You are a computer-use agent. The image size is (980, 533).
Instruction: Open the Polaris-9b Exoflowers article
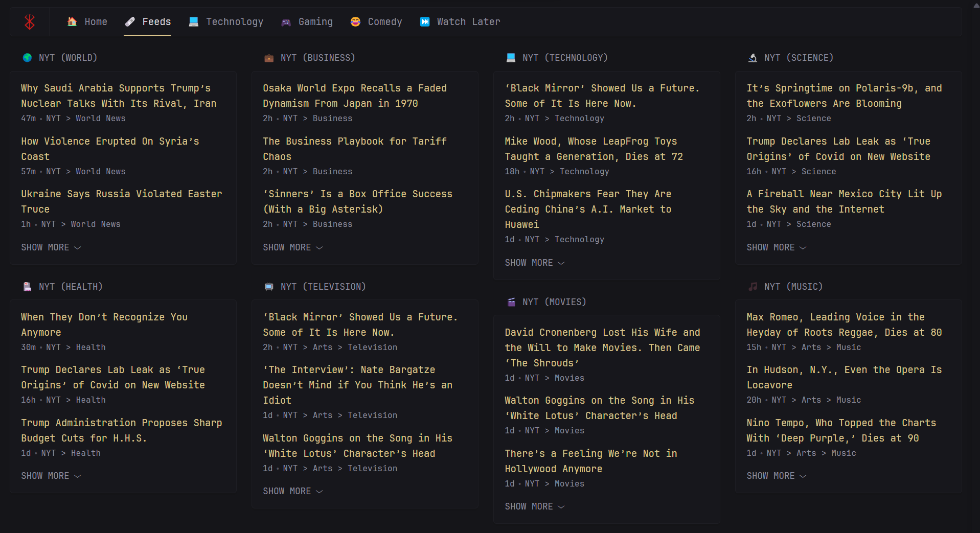tap(844, 96)
